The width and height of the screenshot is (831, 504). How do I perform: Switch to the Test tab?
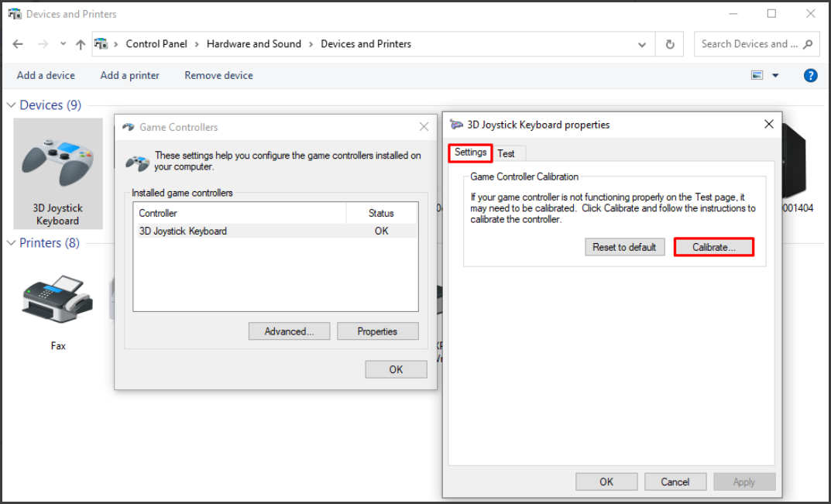[507, 153]
